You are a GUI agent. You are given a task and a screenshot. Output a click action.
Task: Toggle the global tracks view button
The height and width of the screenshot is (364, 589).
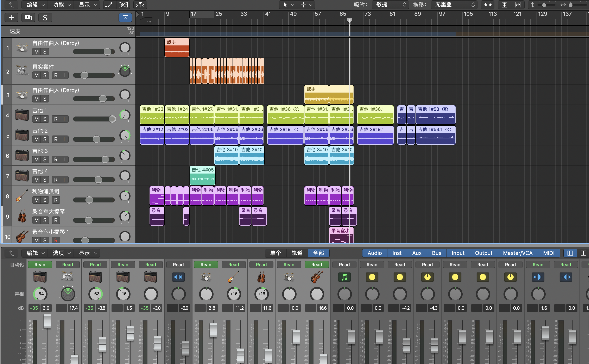pyautogui.click(x=125, y=18)
